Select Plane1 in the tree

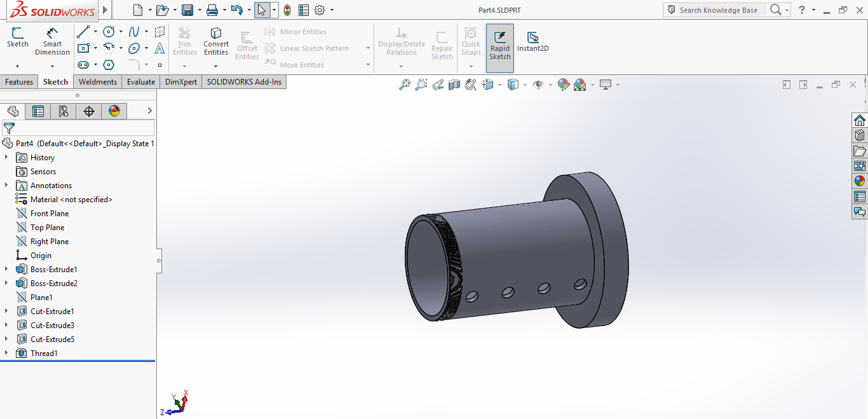(x=41, y=297)
